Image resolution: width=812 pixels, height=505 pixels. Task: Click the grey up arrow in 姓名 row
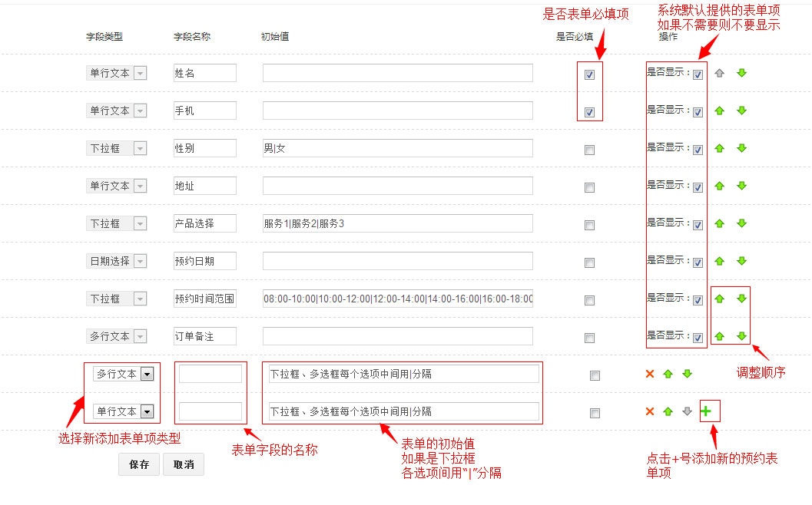coord(719,73)
